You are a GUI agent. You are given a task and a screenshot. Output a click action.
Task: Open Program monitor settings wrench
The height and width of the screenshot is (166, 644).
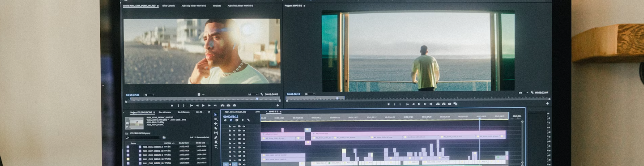coord(532,93)
